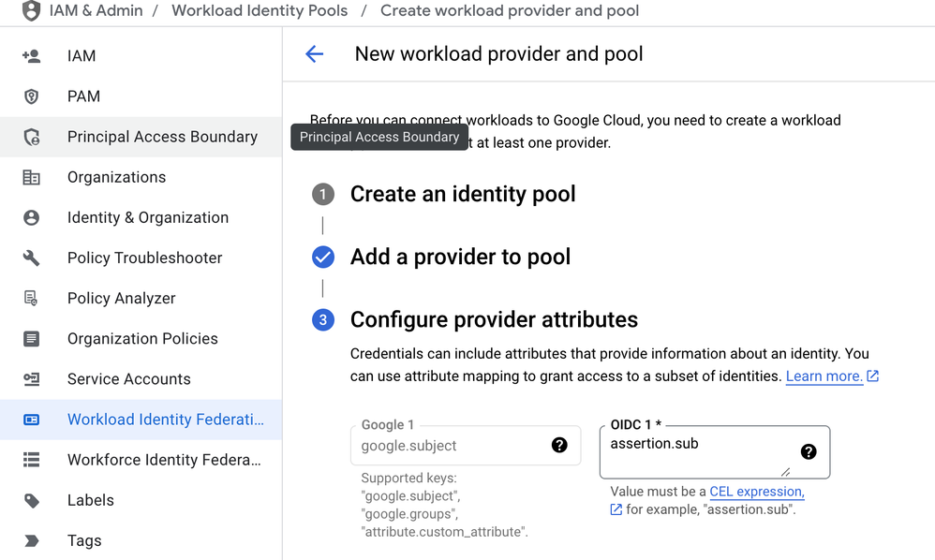Click the Service Accounts icon

pyautogui.click(x=31, y=379)
